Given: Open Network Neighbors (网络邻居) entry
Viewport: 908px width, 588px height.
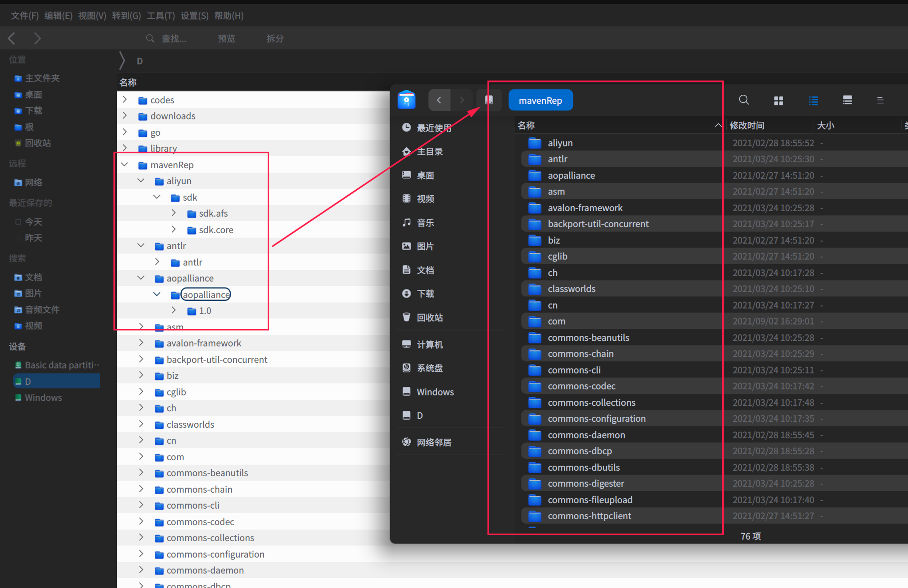Looking at the screenshot, I should 433,442.
